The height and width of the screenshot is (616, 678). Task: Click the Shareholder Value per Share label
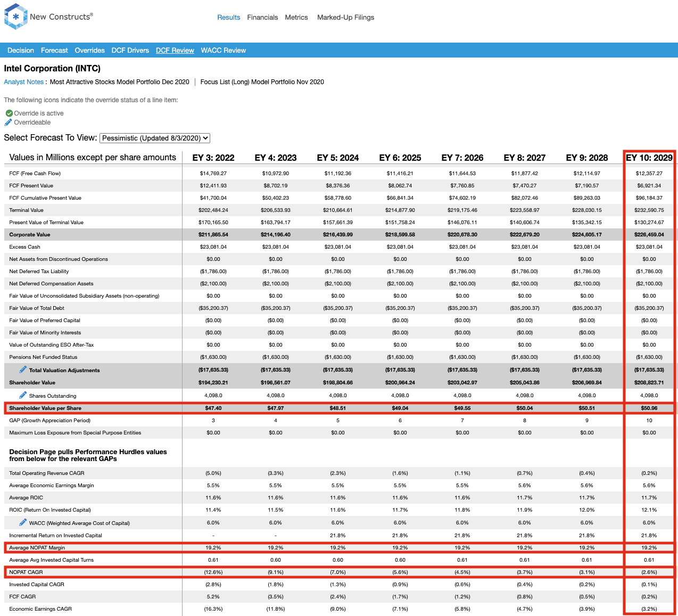pos(45,408)
